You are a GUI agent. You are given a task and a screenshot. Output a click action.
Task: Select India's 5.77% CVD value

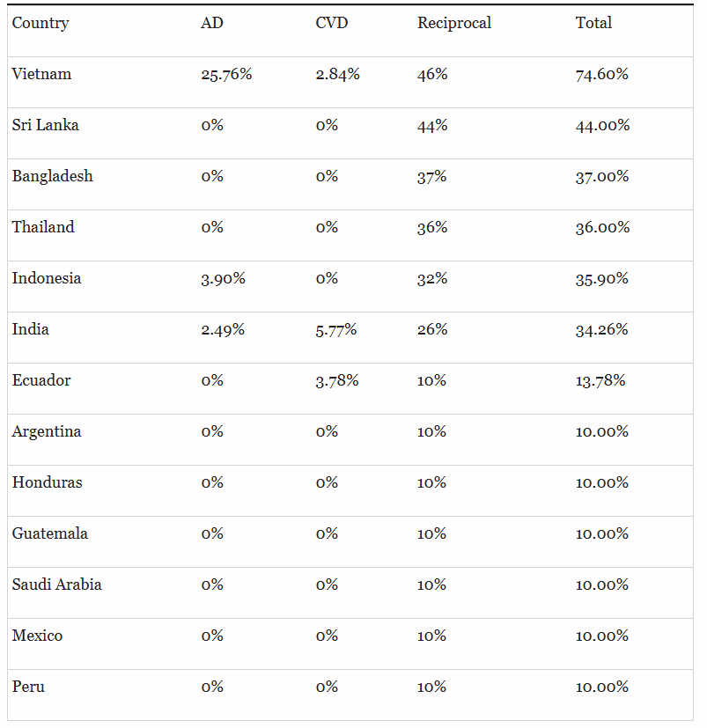coord(335,329)
